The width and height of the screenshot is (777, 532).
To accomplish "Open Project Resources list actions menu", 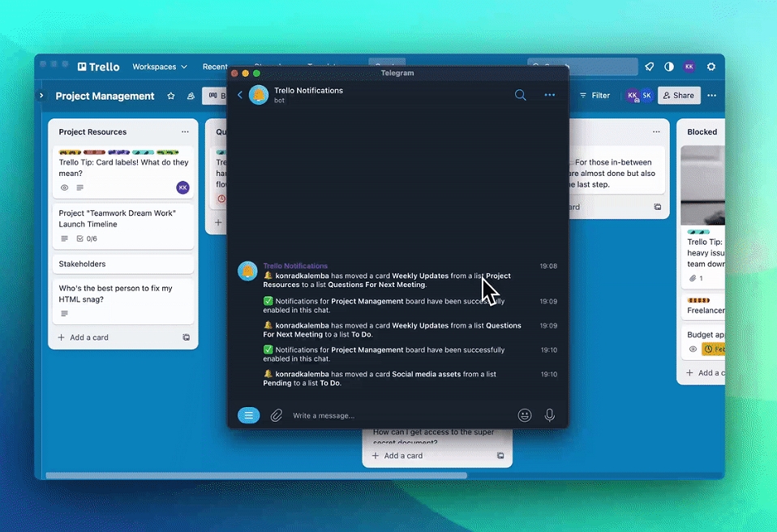I will point(185,131).
